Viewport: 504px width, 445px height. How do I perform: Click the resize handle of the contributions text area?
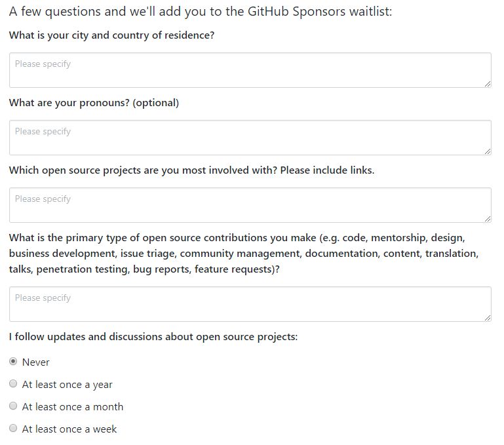(488, 318)
